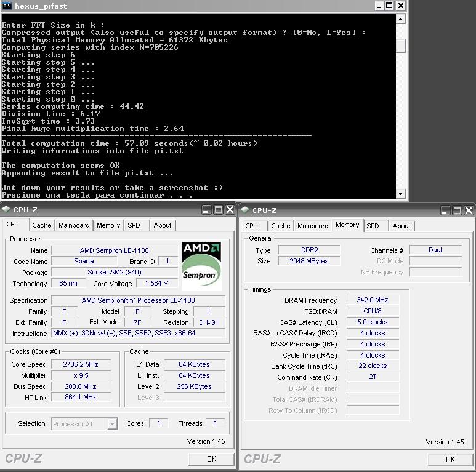Click the HT Link value 864.1 MHz
476x472 pixels.
point(81,397)
